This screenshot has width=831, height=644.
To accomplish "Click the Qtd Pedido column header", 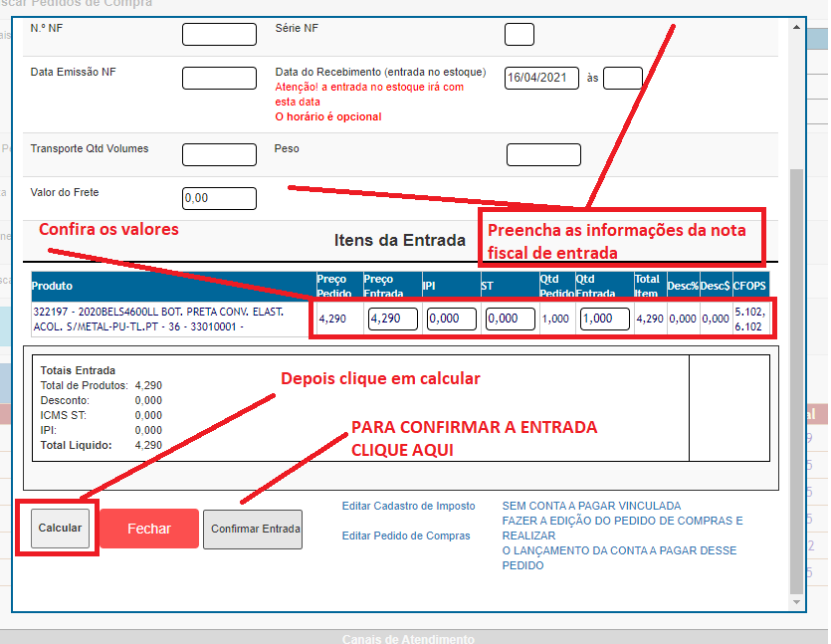I will click(x=556, y=287).
